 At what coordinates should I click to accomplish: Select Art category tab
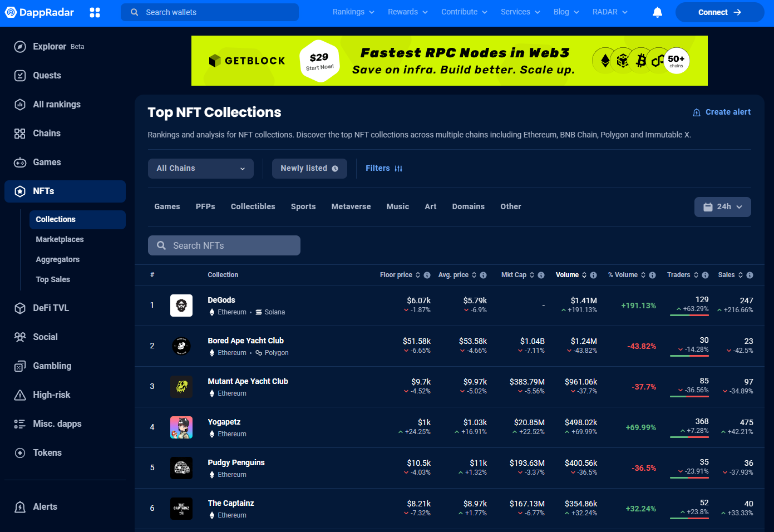coord(431,206)
